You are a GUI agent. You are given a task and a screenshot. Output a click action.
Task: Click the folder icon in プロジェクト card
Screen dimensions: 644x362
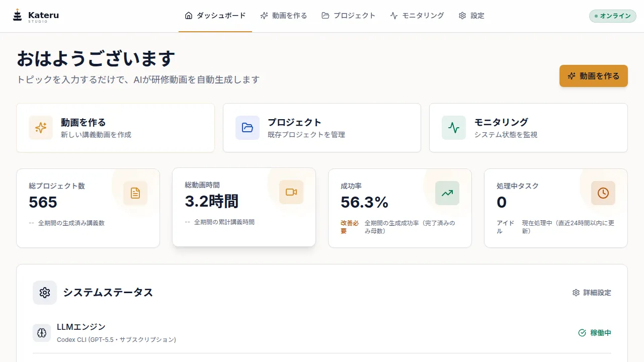tap(248, 128)
